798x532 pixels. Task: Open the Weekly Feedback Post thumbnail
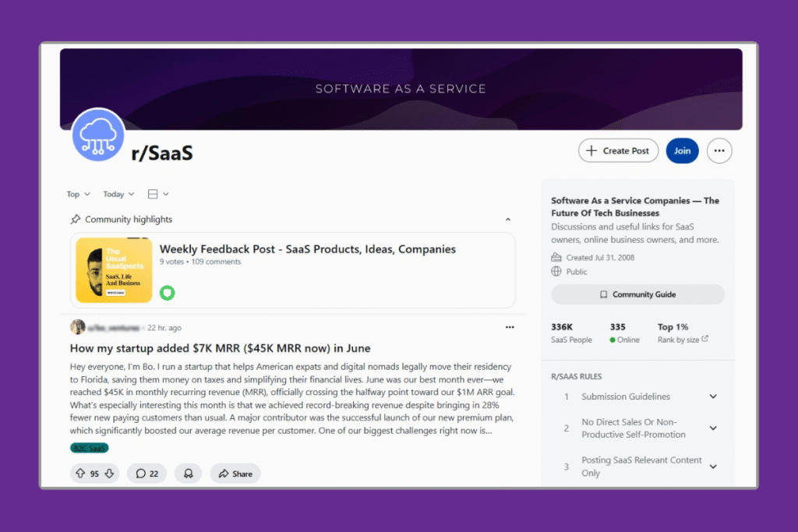pyautogui.click(x=114, y=270)
